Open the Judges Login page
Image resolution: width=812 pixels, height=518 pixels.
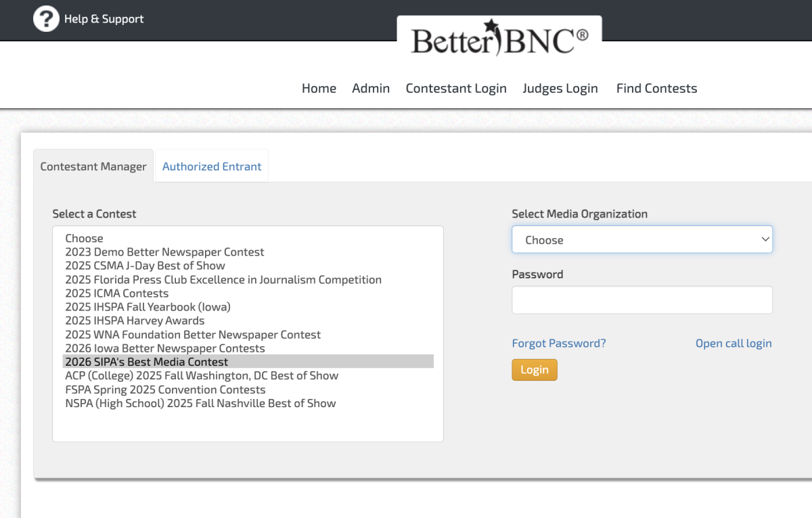tap(560, 89)
